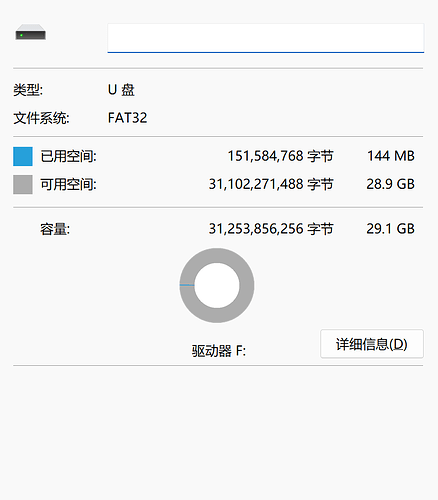Click the 29.1 GB capacity size
This screenshot has width=438, height=500.
click(x=390, y=229)
